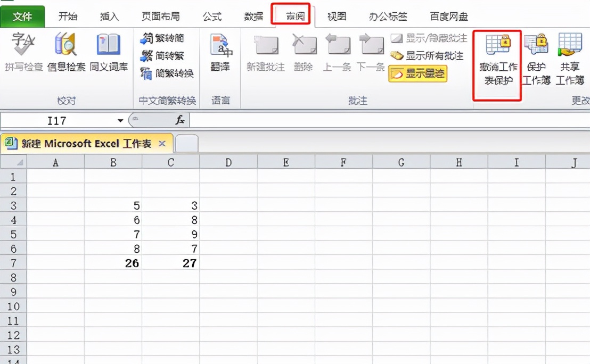Click the fx insert function button
Screen dimensions: 590x364
pos(179,120)
